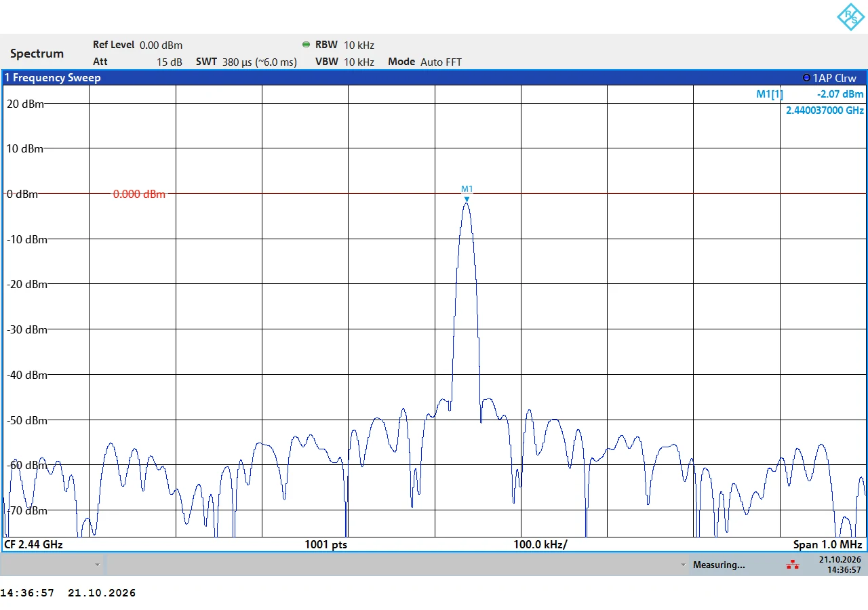The height and width of the screenshot is (610, 868).
Task: Click the Measuring... status text
Action: [x=719, y=565]
